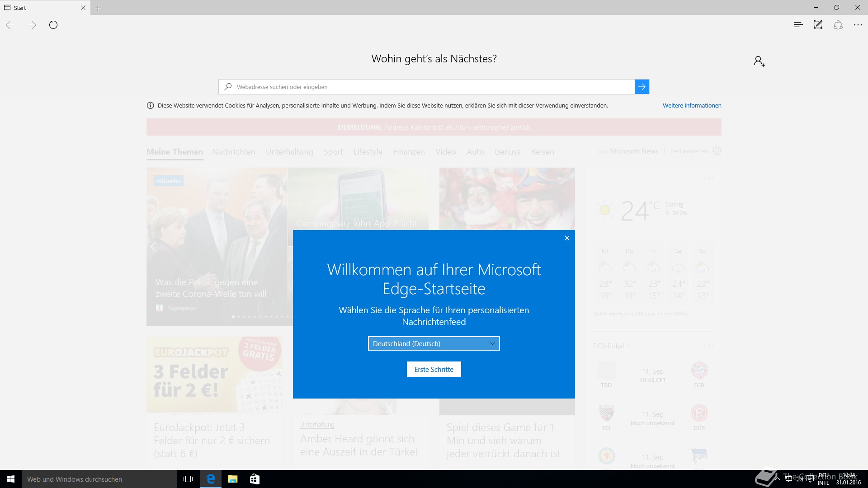Open the DEU INTL keyboard layout indicator

click(823, 479)
